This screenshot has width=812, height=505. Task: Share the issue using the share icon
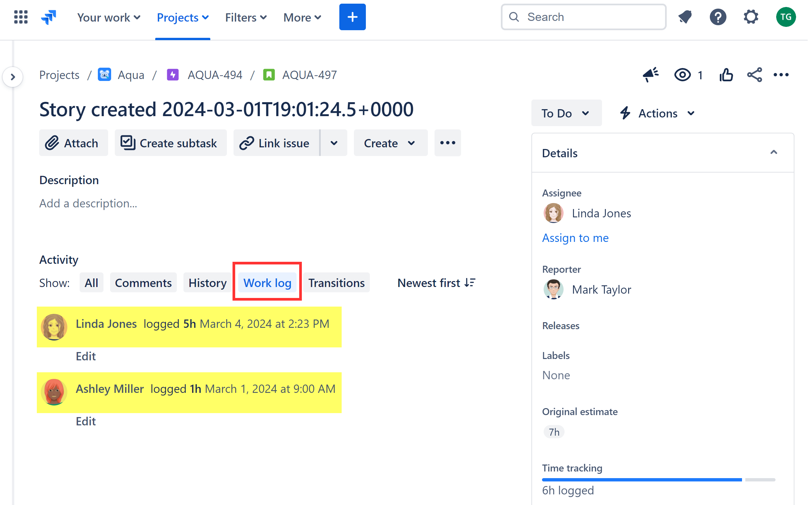[x=755, y=75]
